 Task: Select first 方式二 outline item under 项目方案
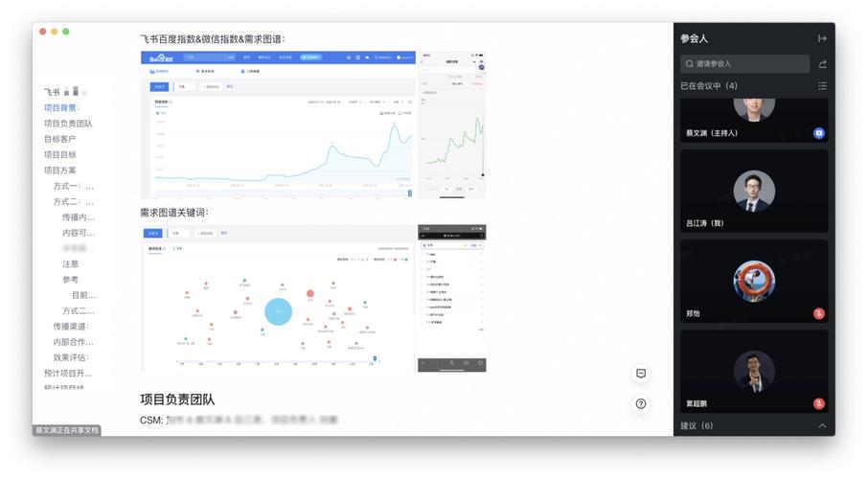click(73, 201)
